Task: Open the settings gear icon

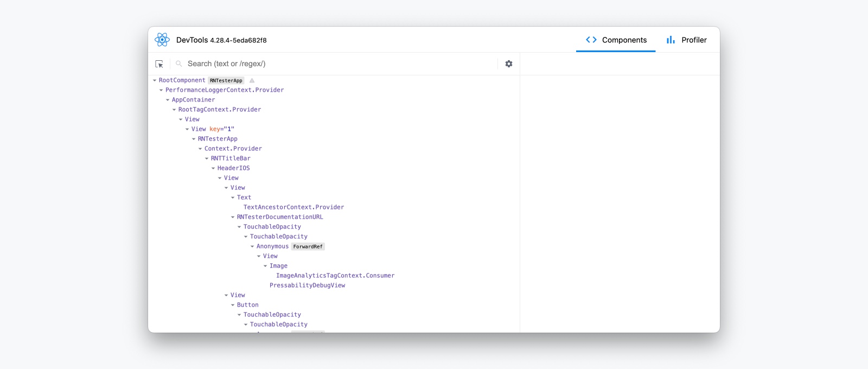Action: coord(508,64)
